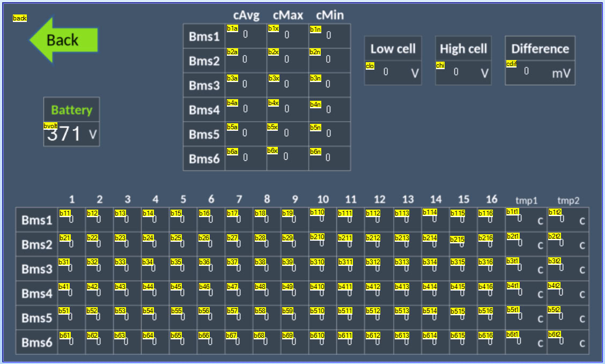The width and height of the screenshot is (605, 364).
Task: Click the Bms3 cMax value field
Action: (x=287, y=84)
